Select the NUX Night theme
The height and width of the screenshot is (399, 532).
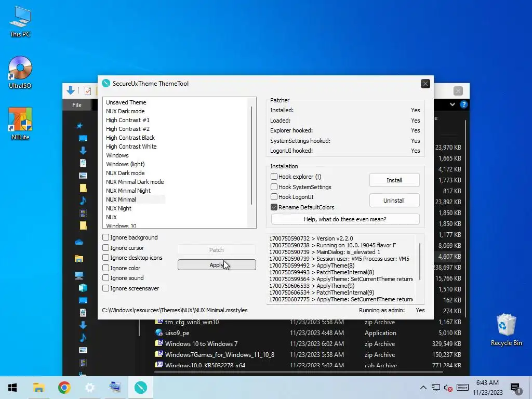pyautogui.click(x=118, y=208)
